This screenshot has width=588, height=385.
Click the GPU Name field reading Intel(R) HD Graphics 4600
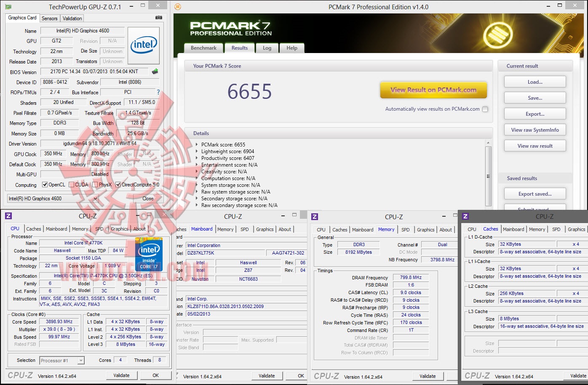click(x=83, y=31)
